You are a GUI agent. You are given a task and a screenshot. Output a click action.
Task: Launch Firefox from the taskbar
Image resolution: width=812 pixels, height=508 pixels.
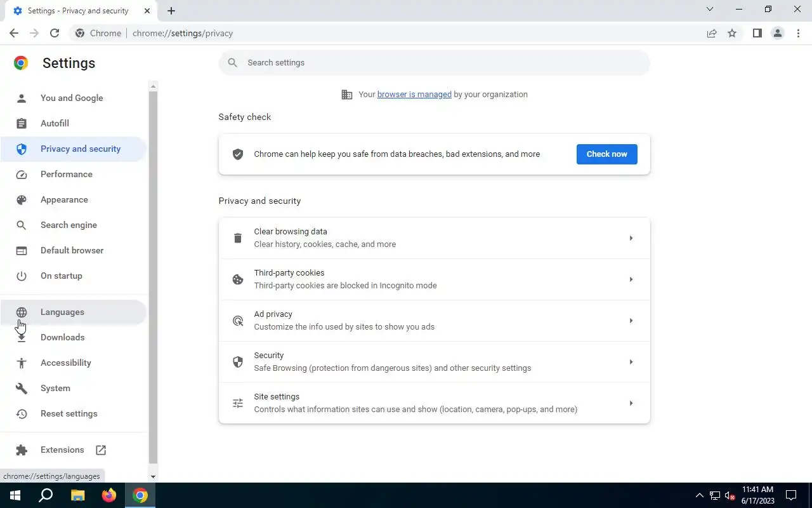pos(109,495)
